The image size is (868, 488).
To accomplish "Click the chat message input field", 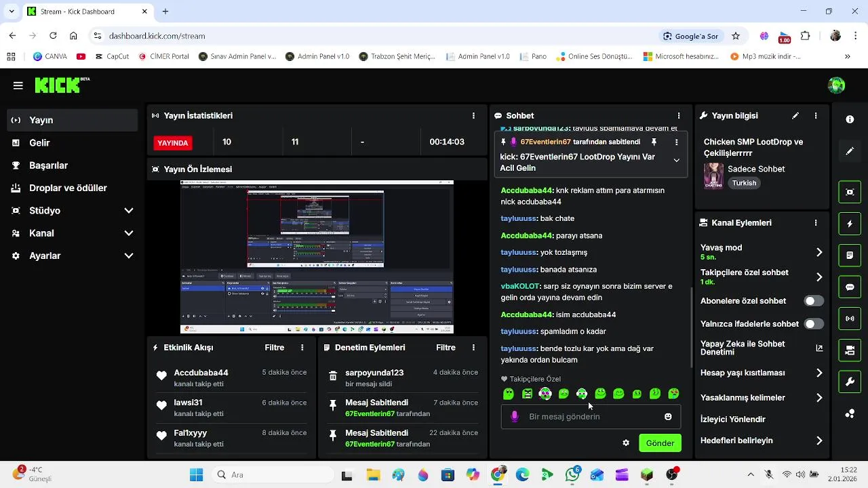I will [590, 417].
